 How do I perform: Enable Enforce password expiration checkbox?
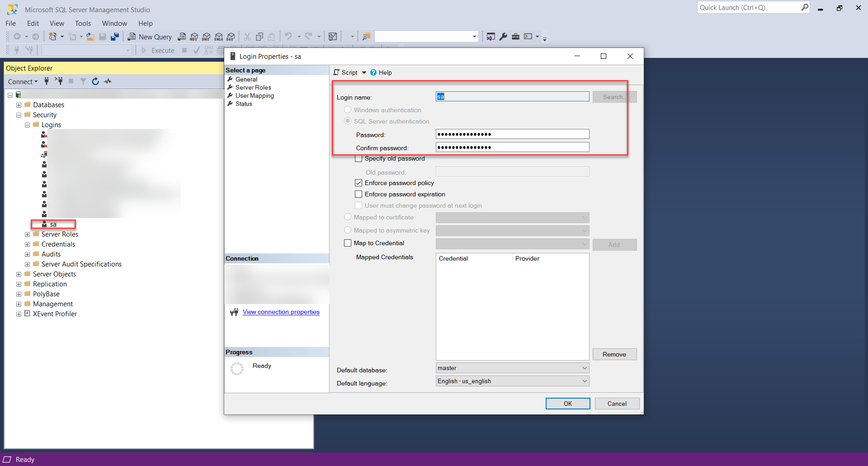(359, 195)
